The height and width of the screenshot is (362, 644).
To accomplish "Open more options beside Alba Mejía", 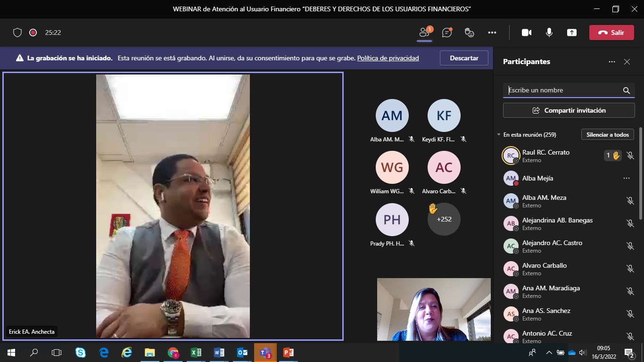I will pos(626,178).
